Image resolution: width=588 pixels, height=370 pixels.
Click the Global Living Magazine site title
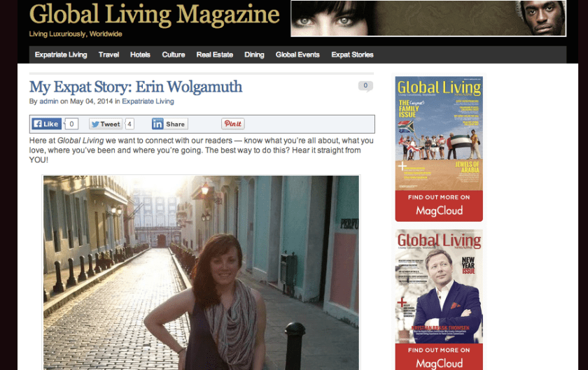pyautogui.click(x=155, y=14)
